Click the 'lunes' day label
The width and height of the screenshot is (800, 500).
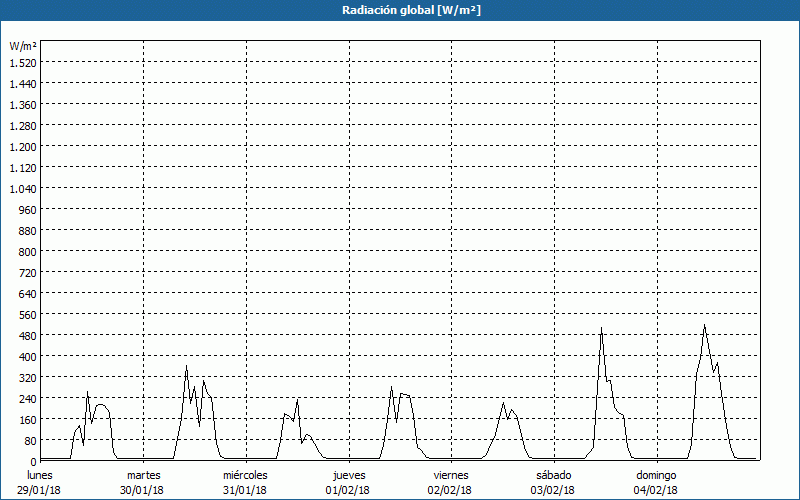[x=40, y=475]
